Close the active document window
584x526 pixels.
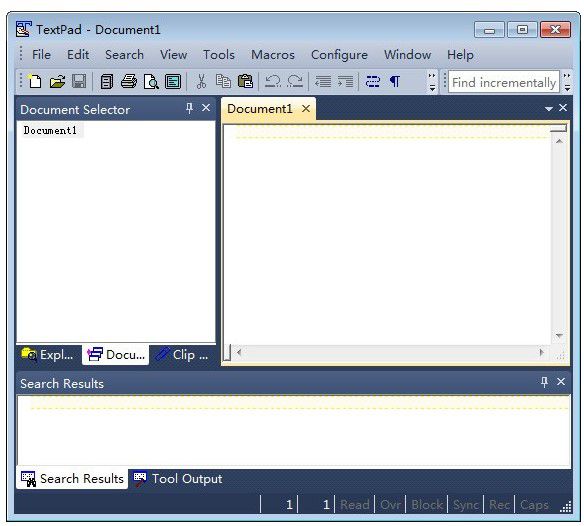point(563,108)
